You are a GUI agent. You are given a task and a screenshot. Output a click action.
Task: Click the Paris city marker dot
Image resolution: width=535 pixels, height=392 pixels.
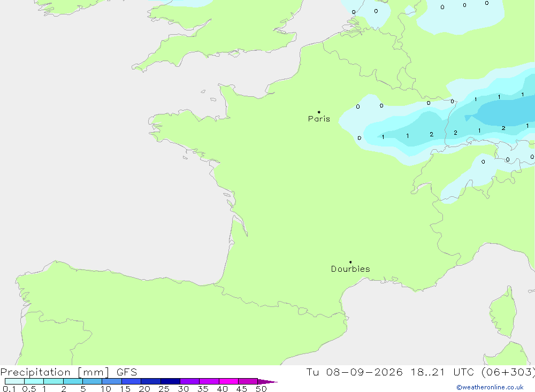click(319, 112)
